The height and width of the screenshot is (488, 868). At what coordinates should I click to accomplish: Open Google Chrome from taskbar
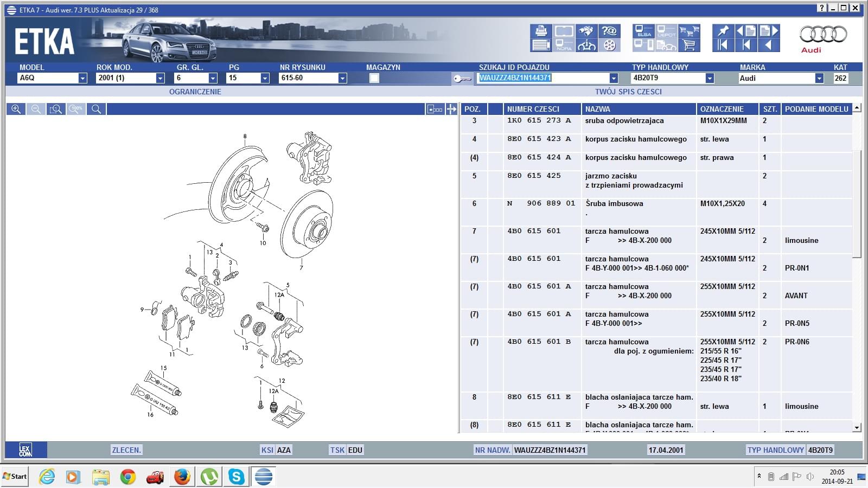click(x=128, y=477)
